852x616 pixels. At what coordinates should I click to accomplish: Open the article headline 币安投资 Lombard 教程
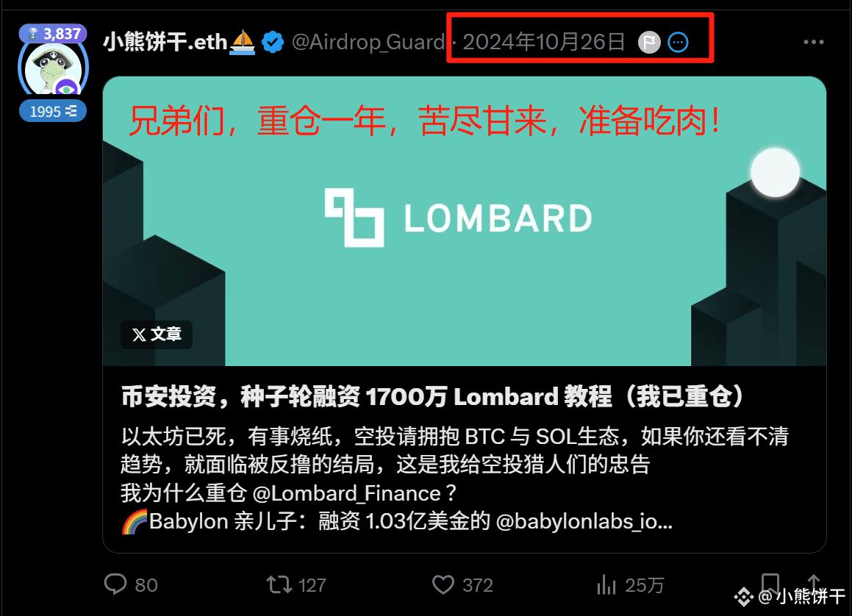(432, 396)
